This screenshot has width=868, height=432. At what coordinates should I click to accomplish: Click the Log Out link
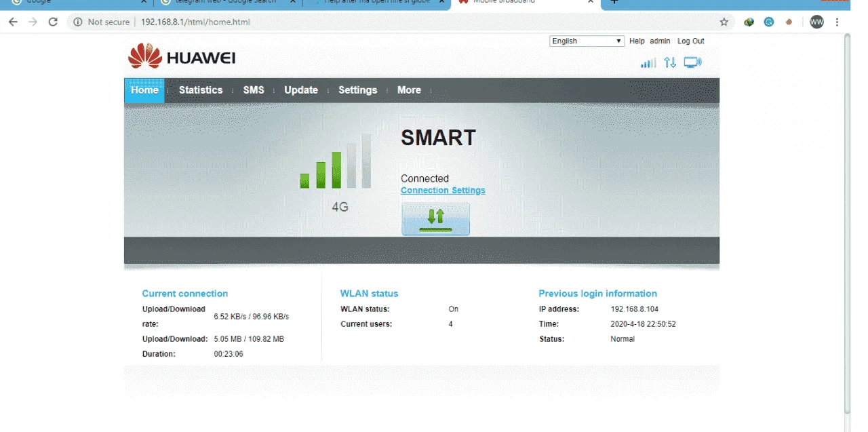(x=691, y=41)
